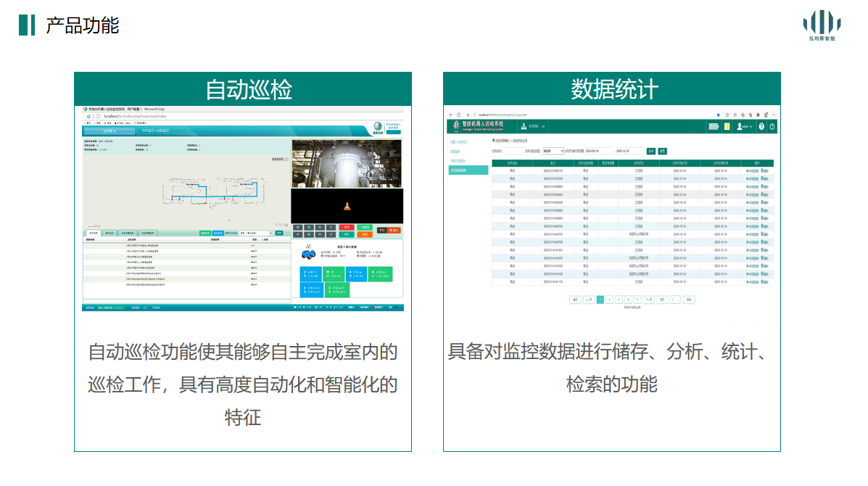Select highlighted left sidebar menu item
The image size is (868, 486).
click(468, 170)
